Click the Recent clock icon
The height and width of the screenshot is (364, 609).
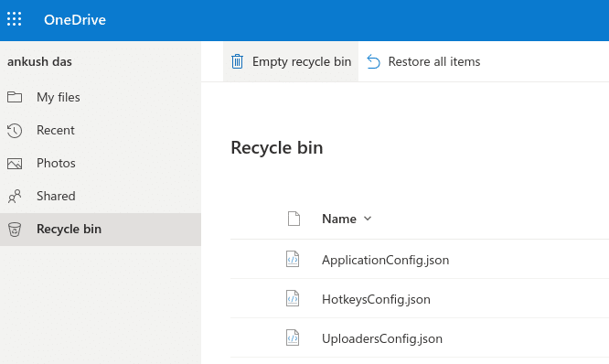(x=15, y=131)
